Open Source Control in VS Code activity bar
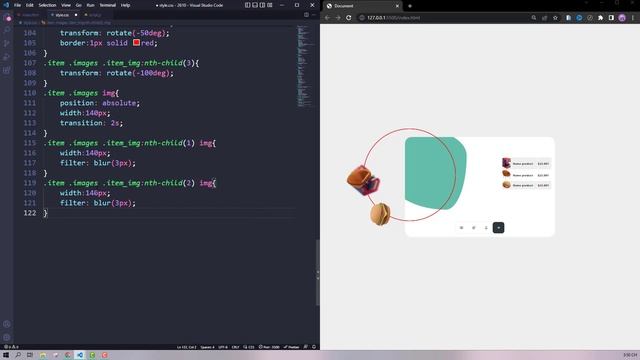The image size is (640, 360). pyautogui.click(x=7, y=44)
